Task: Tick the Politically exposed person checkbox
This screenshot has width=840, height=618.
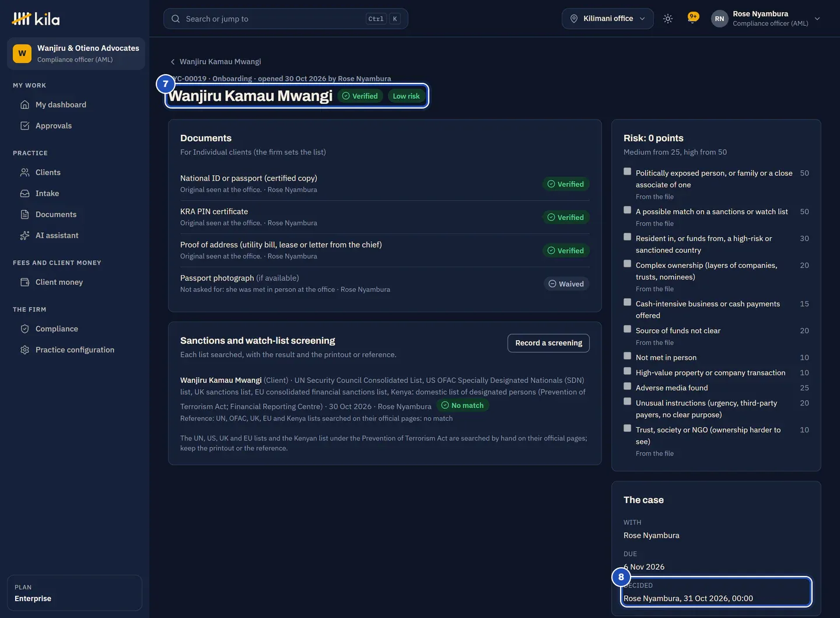Action: click(x=627, y=172)
